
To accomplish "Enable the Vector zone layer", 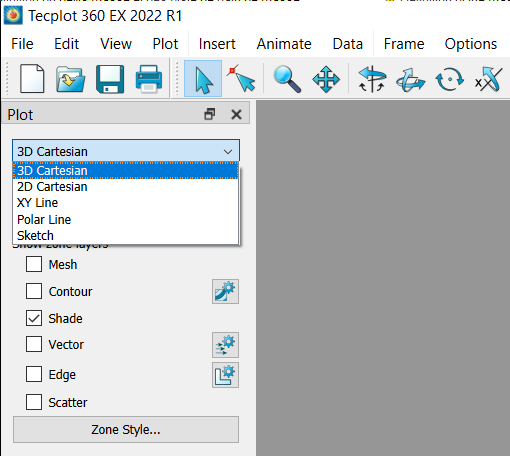I will (x=34, y=344).
